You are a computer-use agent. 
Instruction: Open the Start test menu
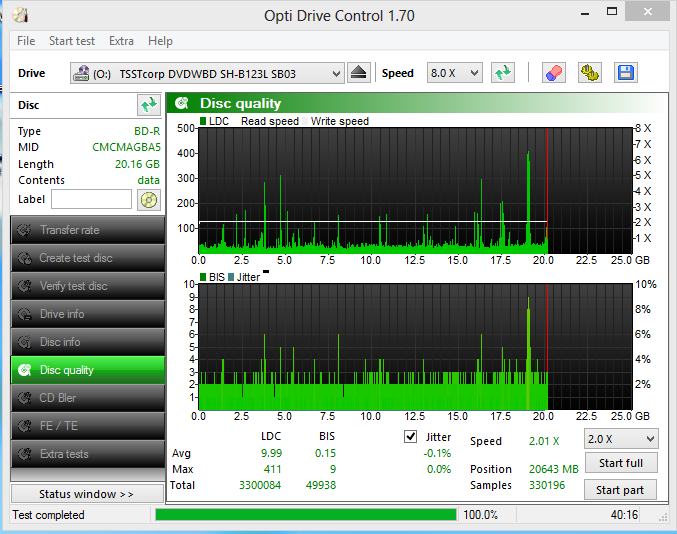pos(72,41)
